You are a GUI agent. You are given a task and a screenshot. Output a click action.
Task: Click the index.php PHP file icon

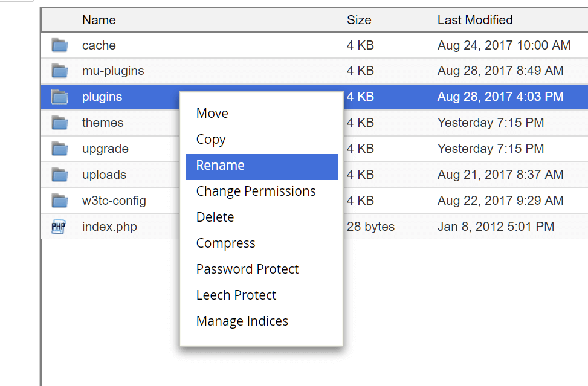59,227
